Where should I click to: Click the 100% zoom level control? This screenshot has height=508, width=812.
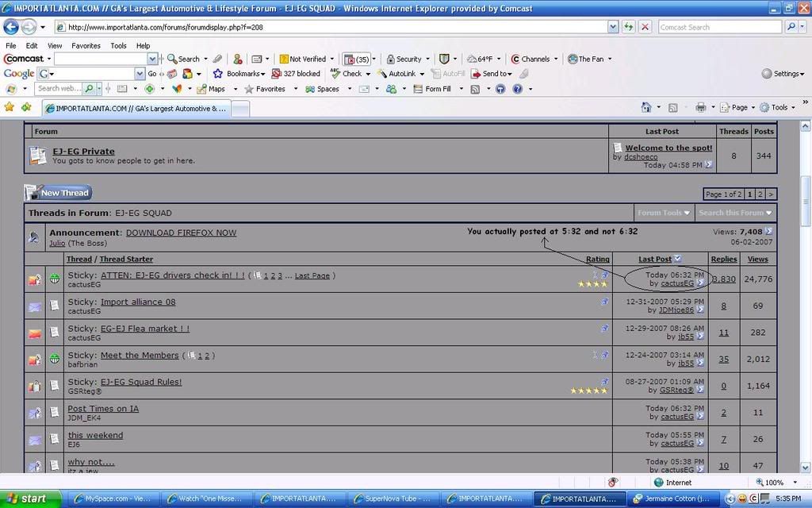point(774,482)
